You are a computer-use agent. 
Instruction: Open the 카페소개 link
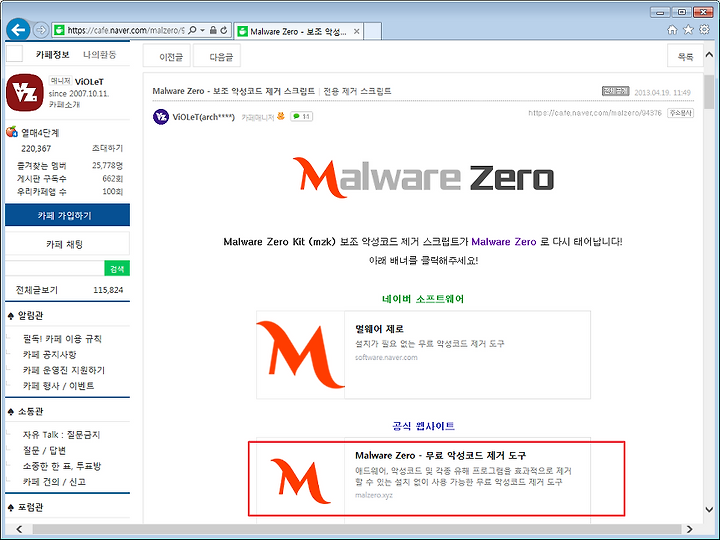(x=64, y=105)
